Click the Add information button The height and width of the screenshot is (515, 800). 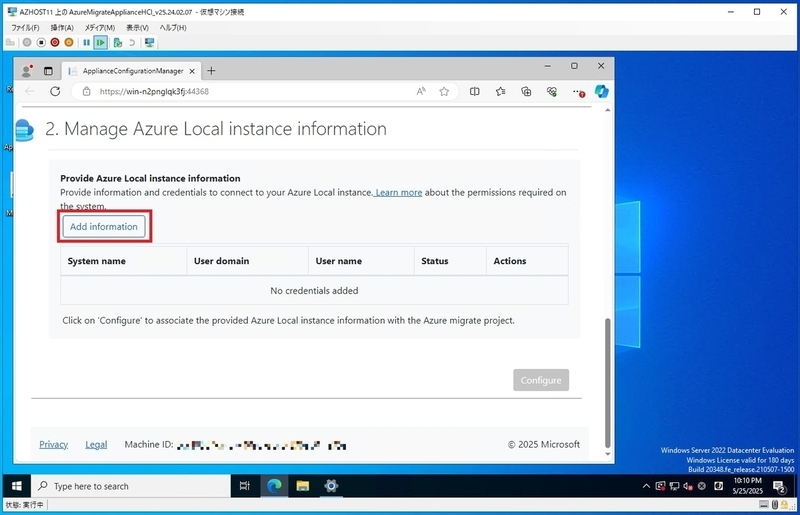pos(104,227)
